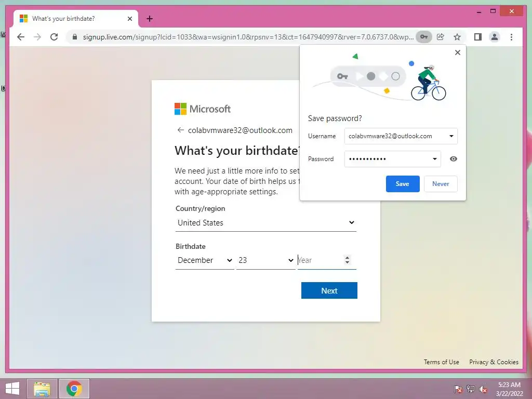
Task: Click muted volume tray icon
Action: click(483, 389)
